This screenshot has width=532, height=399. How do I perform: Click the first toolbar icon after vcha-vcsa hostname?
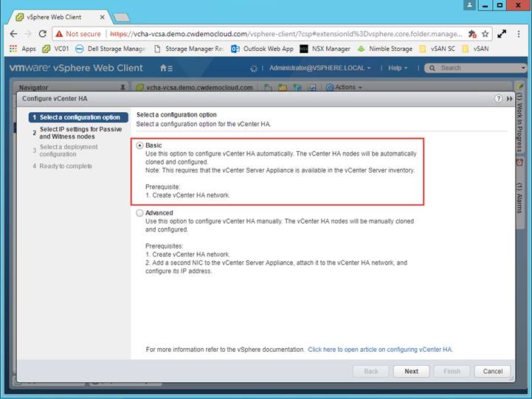[x=268, y=88]
